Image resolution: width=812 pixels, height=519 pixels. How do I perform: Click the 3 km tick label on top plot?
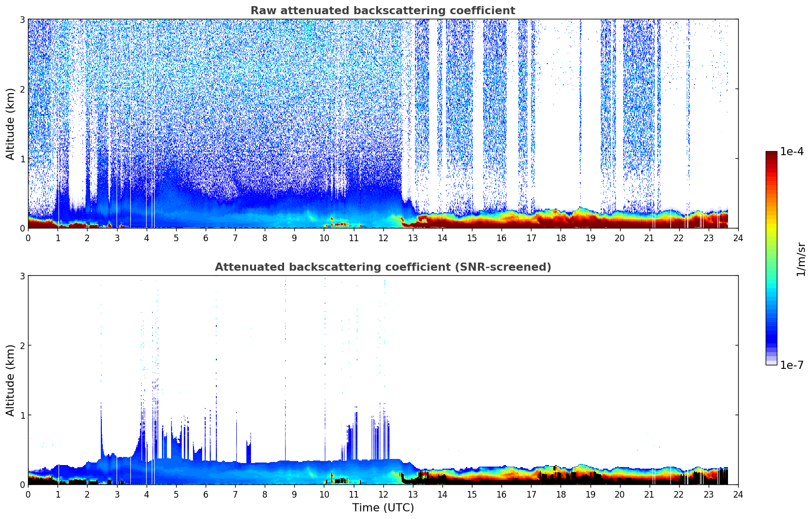click(22, 19)
